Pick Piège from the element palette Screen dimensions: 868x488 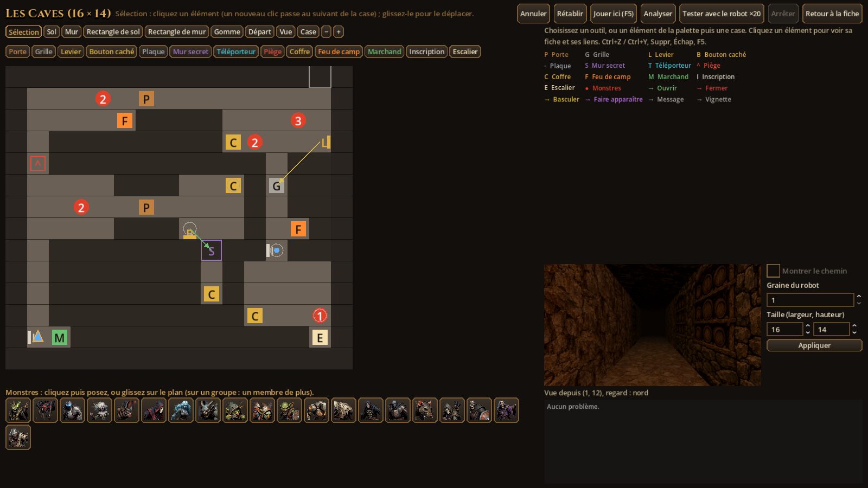pos(272,52)
